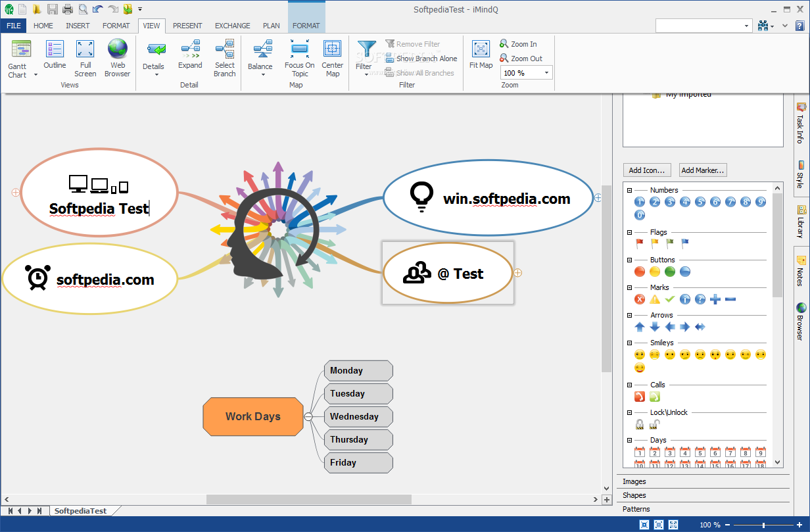Enter Full Screen mode
Screen dimensions: 810x532
[85, 57]
